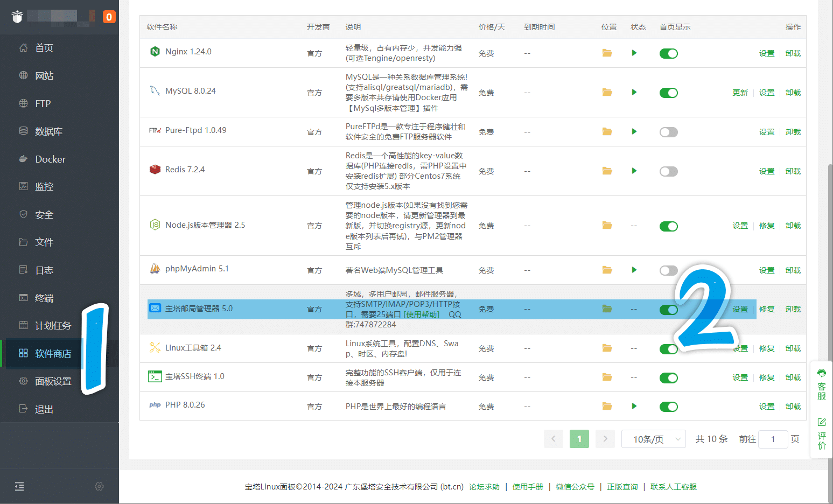Click pagination next page arrow

pyautogui.click(x=605, y=439)
